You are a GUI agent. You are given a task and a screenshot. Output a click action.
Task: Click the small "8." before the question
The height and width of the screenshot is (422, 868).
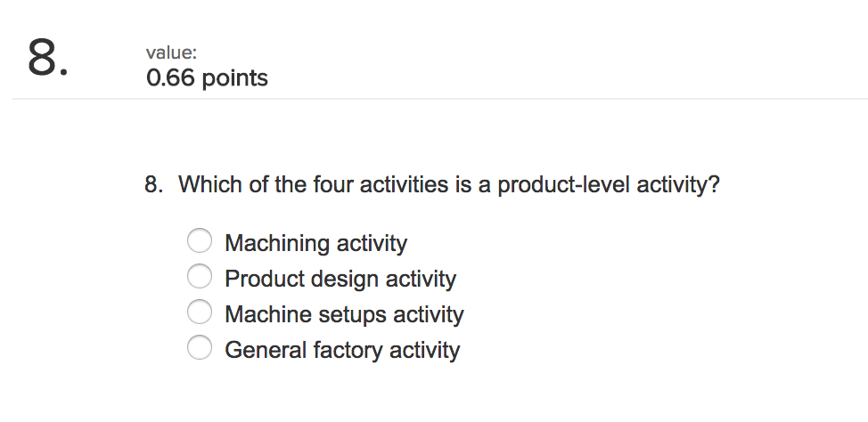(x=154, y=185)
